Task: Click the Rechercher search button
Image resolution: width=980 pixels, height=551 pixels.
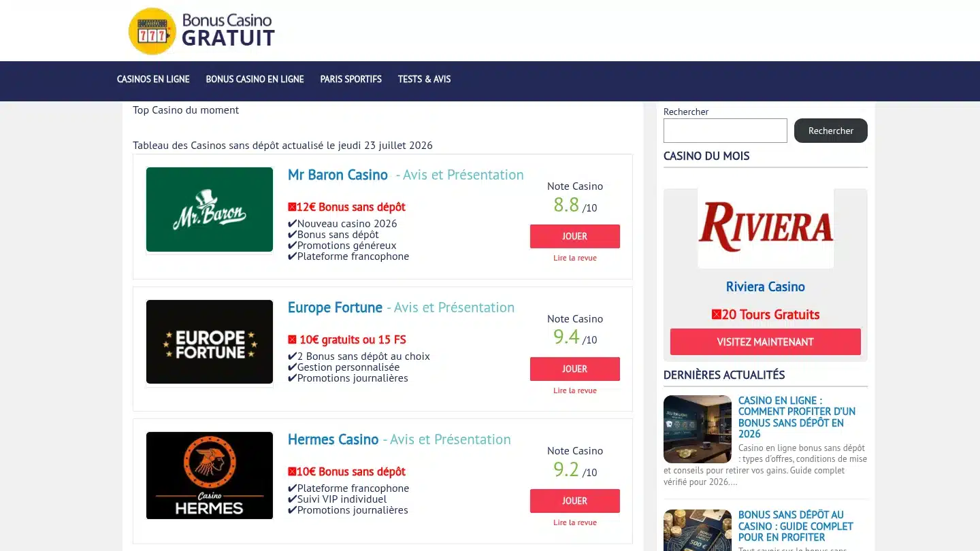Action: [x=830, y=131]
